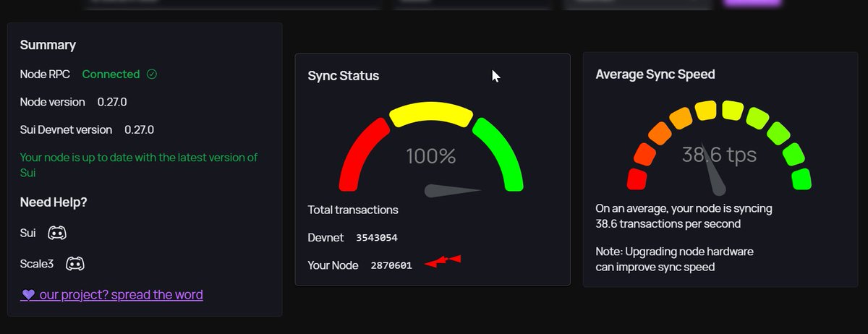Open the Scale3 Discord icon link

tap(75, 264)
